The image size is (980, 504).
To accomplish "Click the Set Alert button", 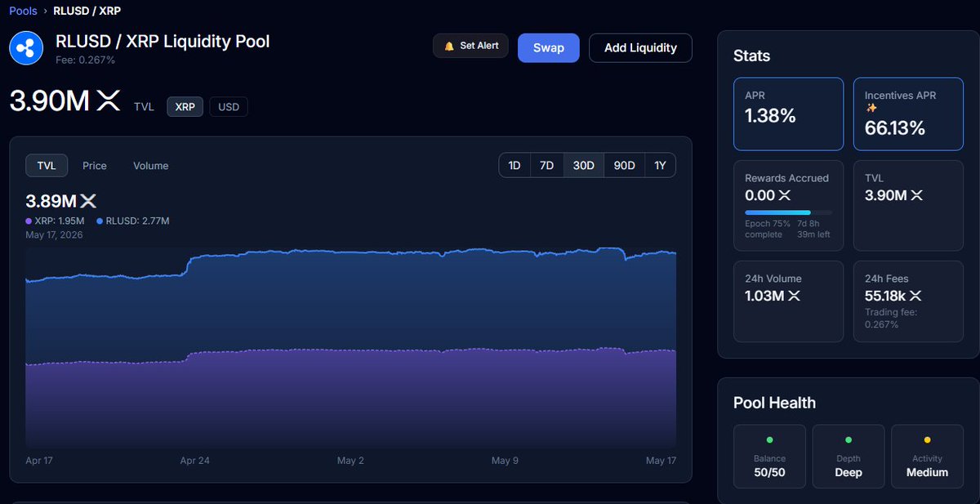I will tap(471, 47).
